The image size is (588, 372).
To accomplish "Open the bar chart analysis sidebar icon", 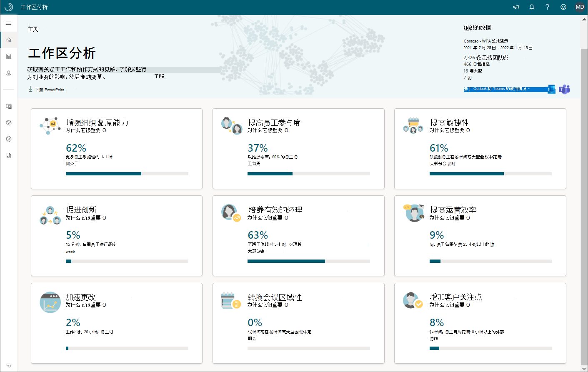I will tap(9, 56).
